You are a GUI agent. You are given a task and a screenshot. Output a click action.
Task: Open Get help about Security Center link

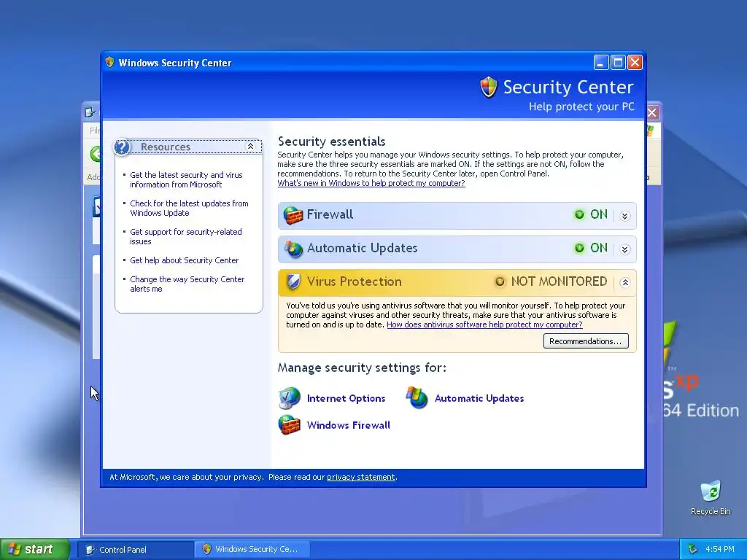185,260
